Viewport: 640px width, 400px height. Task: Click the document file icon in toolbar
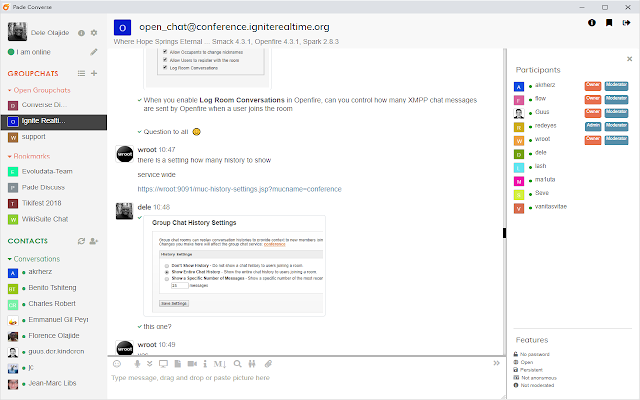[x=178, y=364]
